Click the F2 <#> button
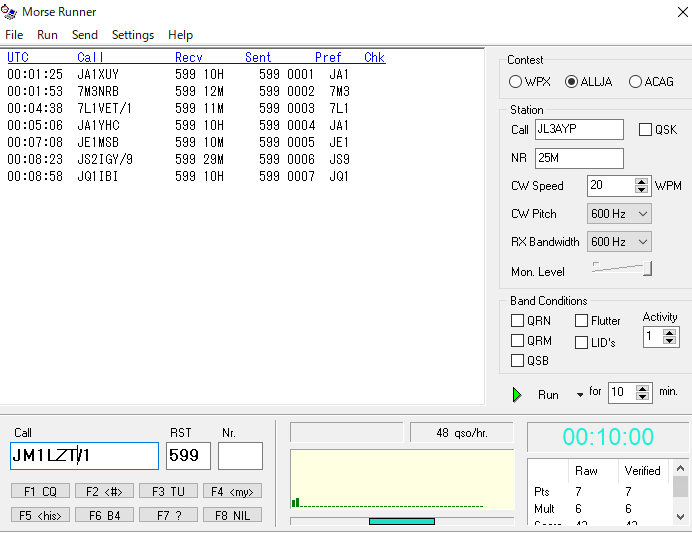This screenshot has width=692, height=533. click(104, 491)
